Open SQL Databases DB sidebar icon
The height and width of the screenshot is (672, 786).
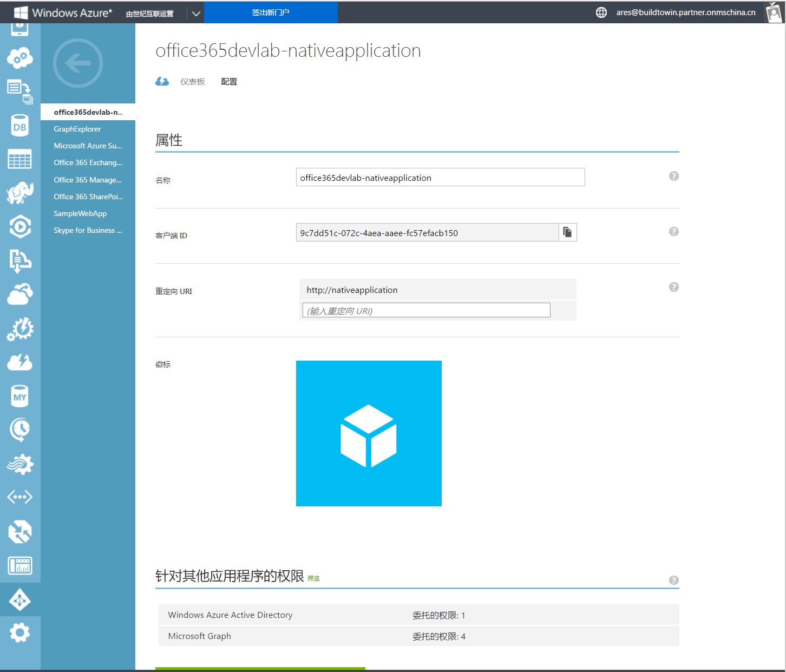coord(20,126)
